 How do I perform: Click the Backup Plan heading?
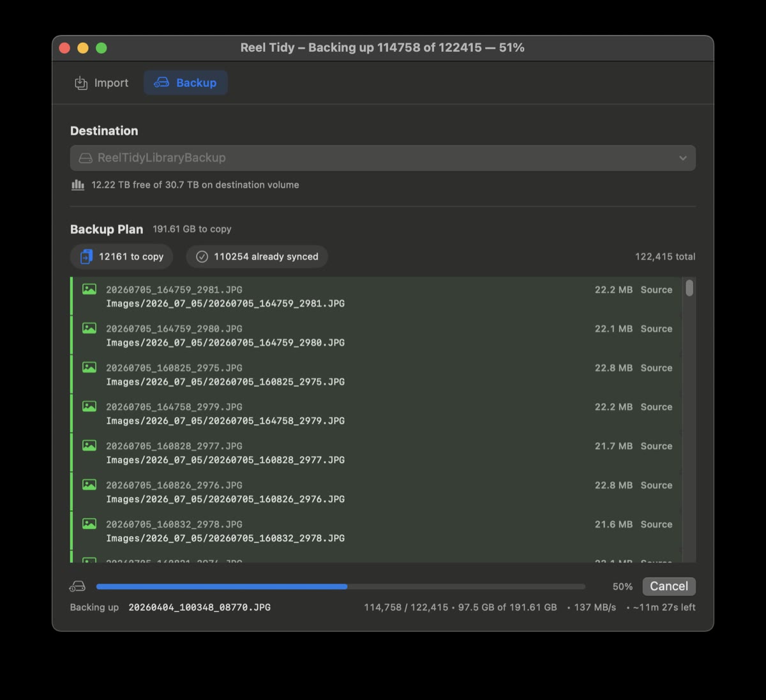[107, 229]
